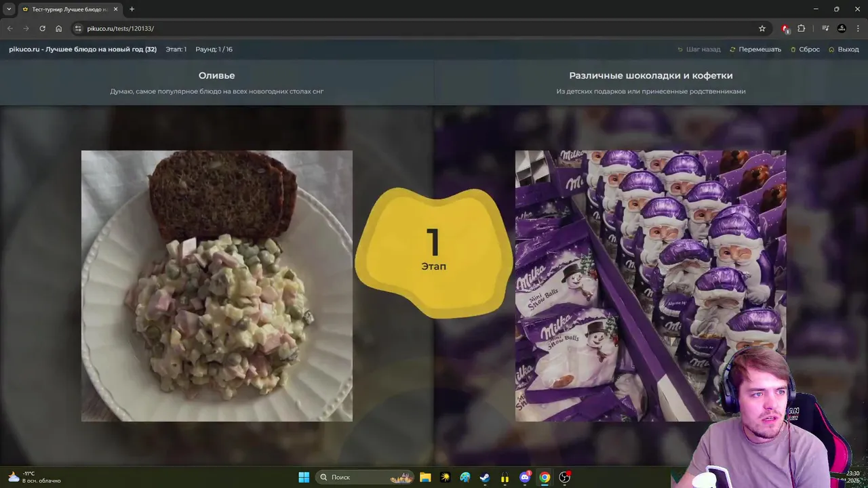Open the weather widget showing -11°C

click(34, 477)
